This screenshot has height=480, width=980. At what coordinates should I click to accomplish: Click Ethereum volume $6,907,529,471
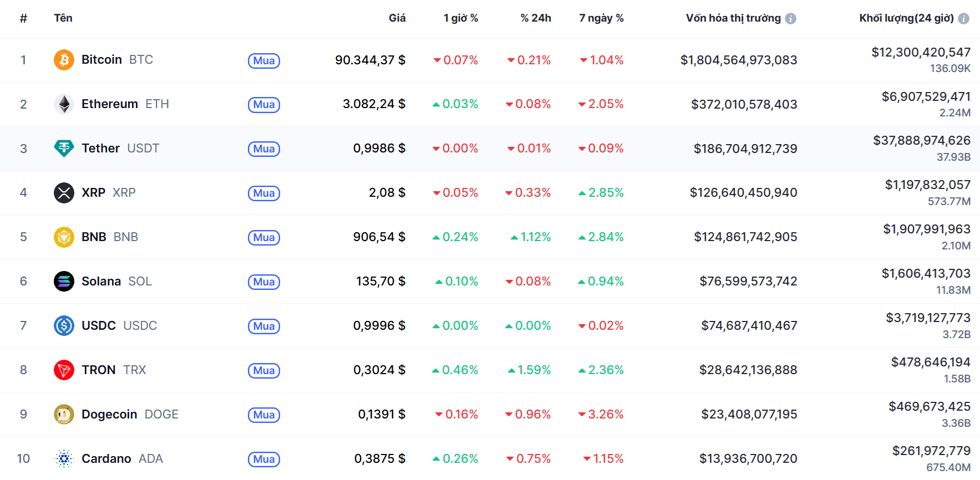926,96
